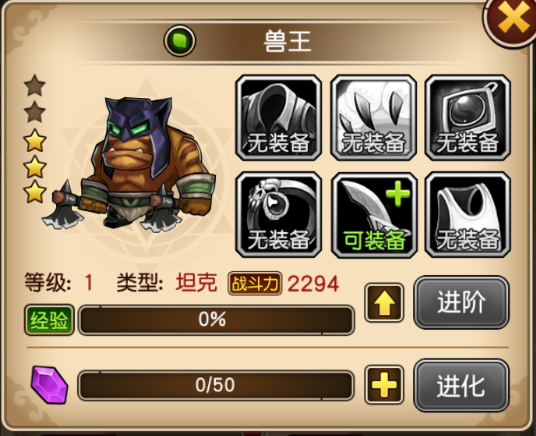
Task: Select the empty claw weapon slot
Action: click(x=374, y=118)
